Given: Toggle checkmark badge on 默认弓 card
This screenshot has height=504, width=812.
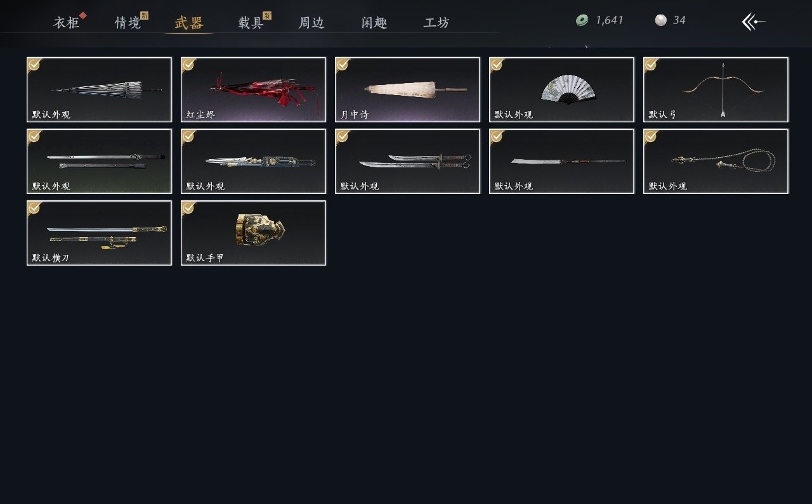Looking at the screenshot, I should coord(651,64).
